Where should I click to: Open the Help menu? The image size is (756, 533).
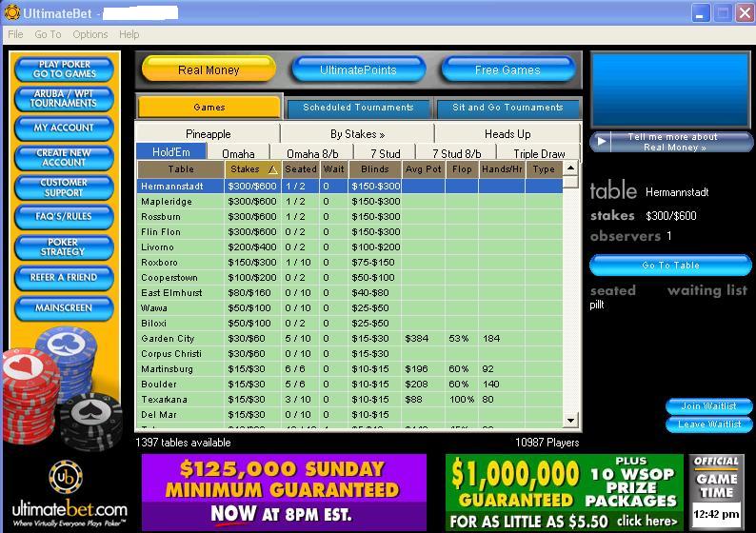pos(129,34)
